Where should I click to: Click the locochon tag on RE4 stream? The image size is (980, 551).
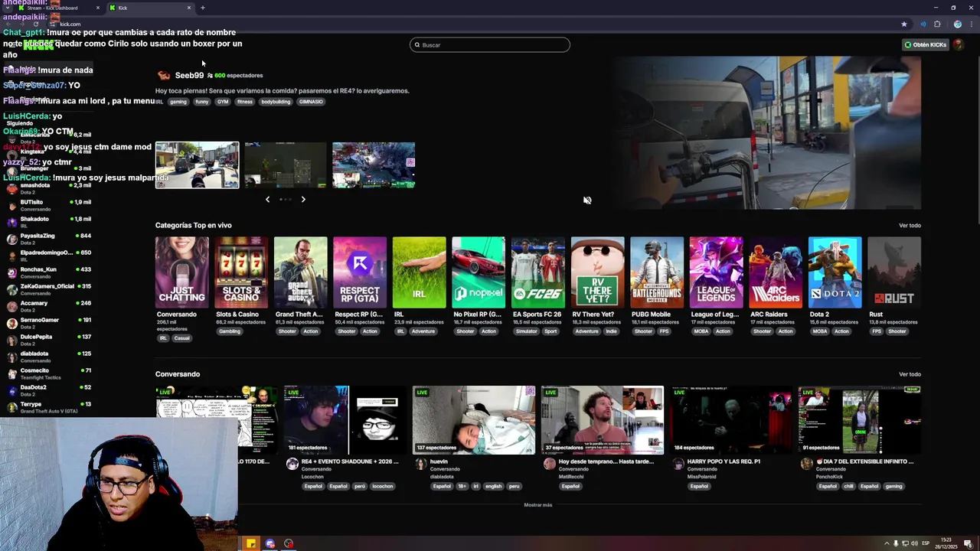pyautogui.click(x=382, y=486)
